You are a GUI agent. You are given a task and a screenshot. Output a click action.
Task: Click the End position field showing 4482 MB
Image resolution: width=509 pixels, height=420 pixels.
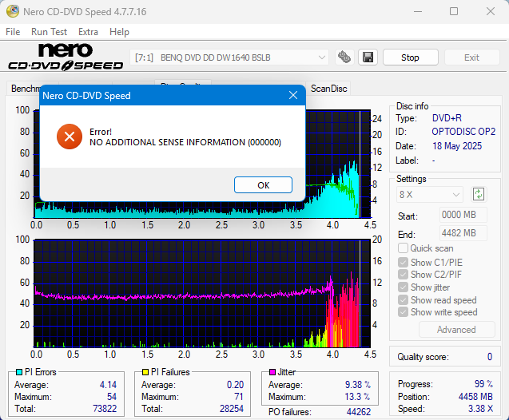click(x=463, y=233)
